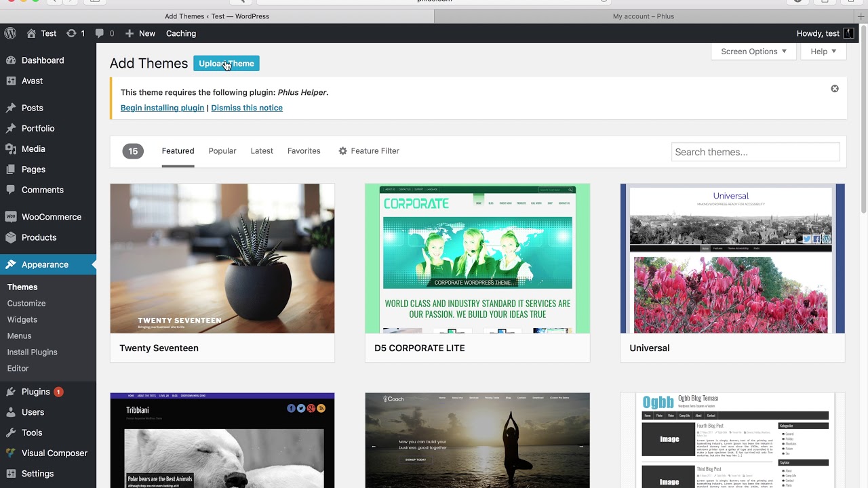Open the Feature Filter options

[368, 151]
